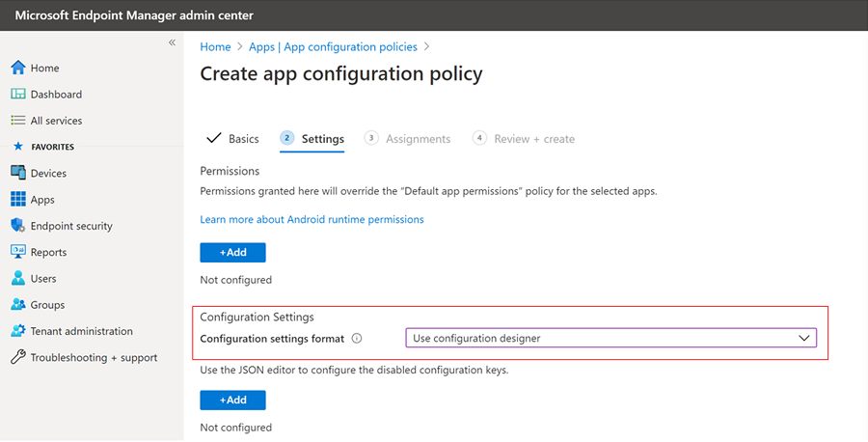Click Apps | App configuration policies breadcrumb

[x=333, y=46]
